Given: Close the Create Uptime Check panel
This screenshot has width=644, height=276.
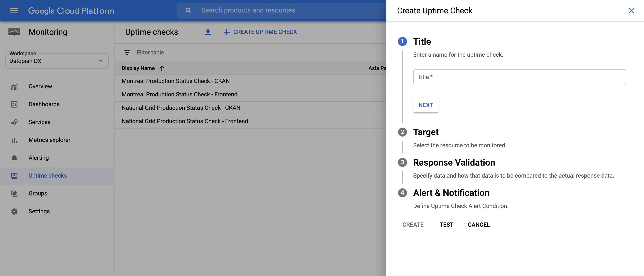Looking at the screenshot, I should point(631,11).
